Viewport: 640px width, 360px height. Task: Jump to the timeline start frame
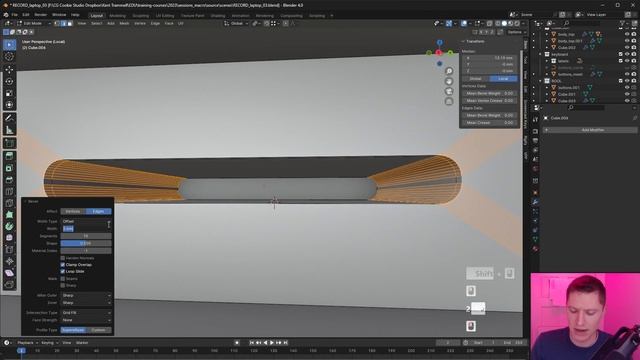coord(252,343)
